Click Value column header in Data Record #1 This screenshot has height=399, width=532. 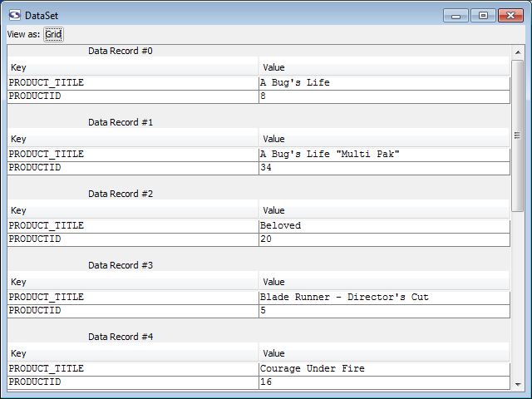coord(384,139)
